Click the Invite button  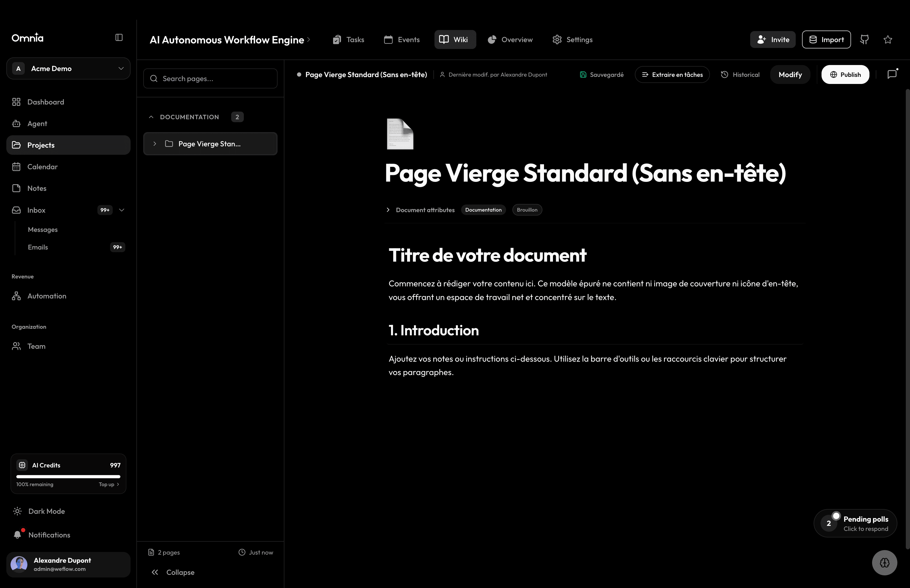click(x=773, y=39)
